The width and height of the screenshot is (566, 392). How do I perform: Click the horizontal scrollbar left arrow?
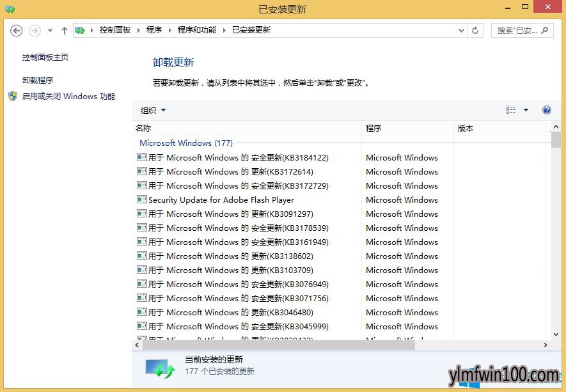click(x=137, y=345)
